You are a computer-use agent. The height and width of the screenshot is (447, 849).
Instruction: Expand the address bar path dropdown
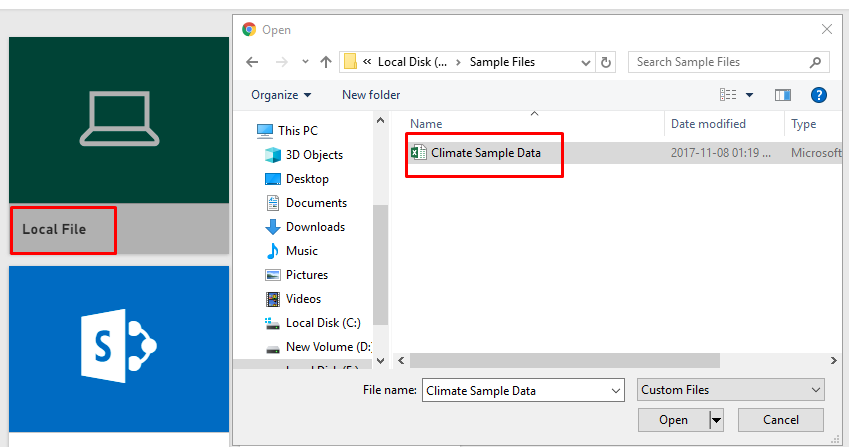[585, 63]
